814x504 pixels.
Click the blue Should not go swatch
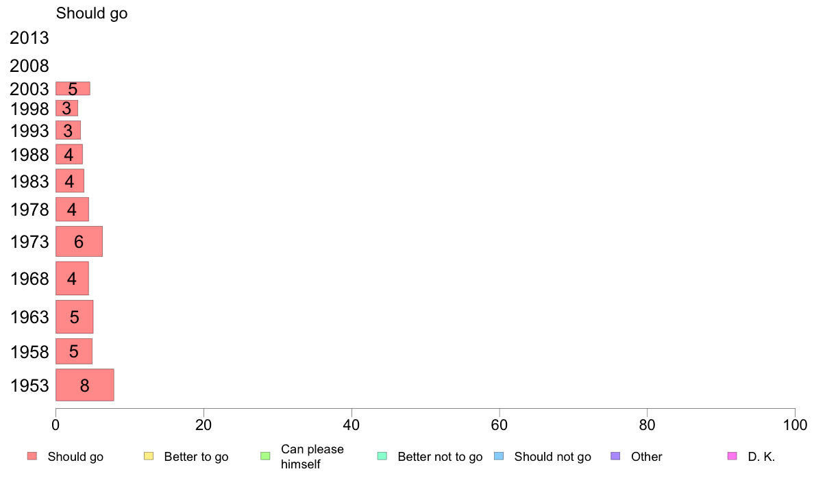pos(499,456)
